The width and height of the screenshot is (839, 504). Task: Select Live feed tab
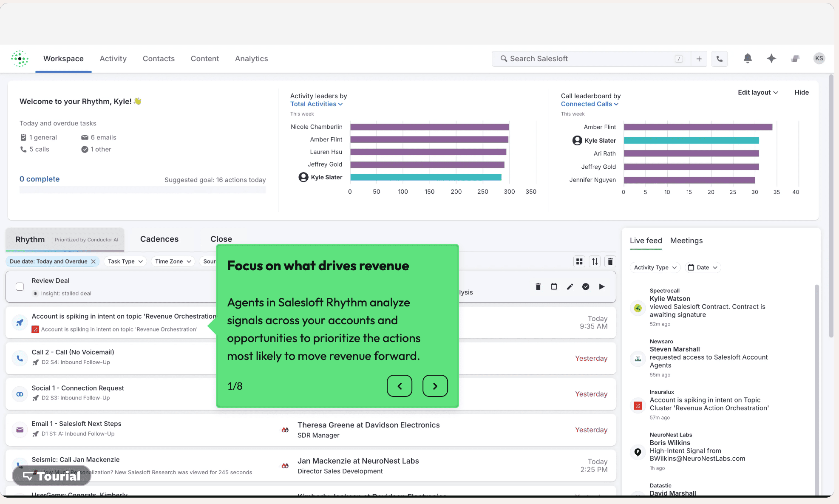[x=646, y=241]
